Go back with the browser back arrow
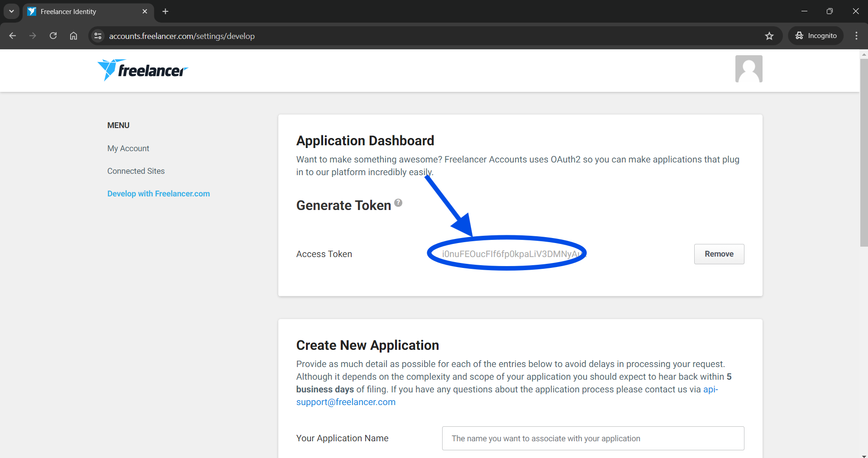This screenshot has width=868, height=458. pyautogui.click(x=13, y=36)
